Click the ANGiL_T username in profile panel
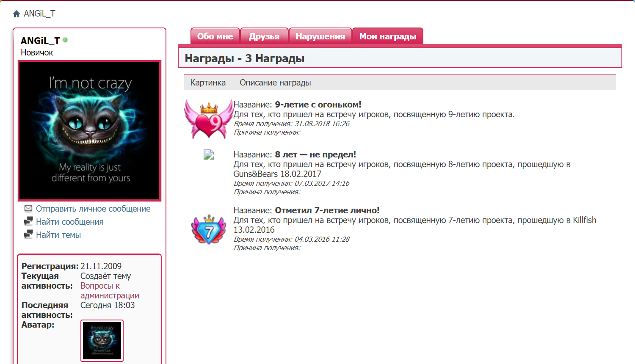The width and height of the screenshot is (635, 364). tap(40, 41)
